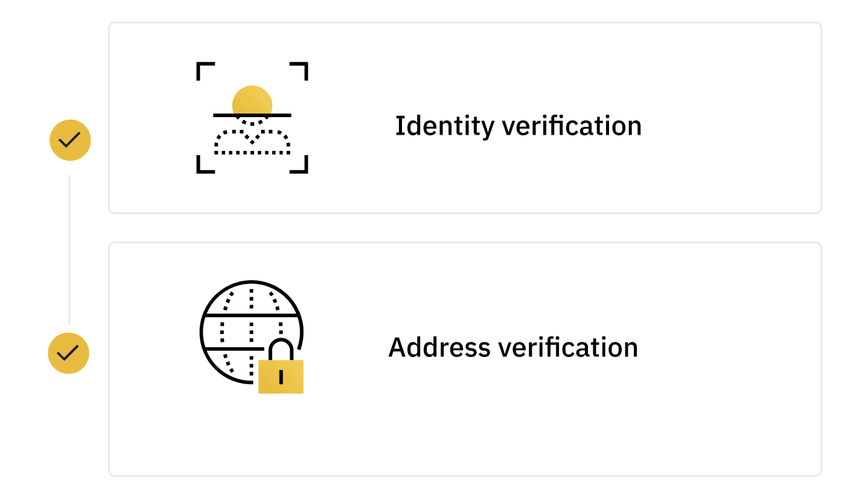Click the bottom-left corner bracket of scan frame
This screenshot has width=868, height=488.
pos(206,164)
